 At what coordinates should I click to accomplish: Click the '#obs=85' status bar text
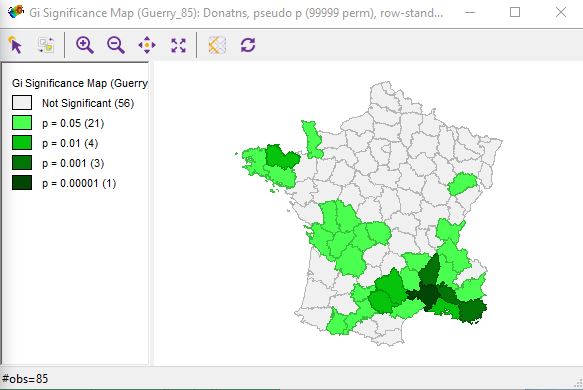pyautogui.click(x=25, y=378)
